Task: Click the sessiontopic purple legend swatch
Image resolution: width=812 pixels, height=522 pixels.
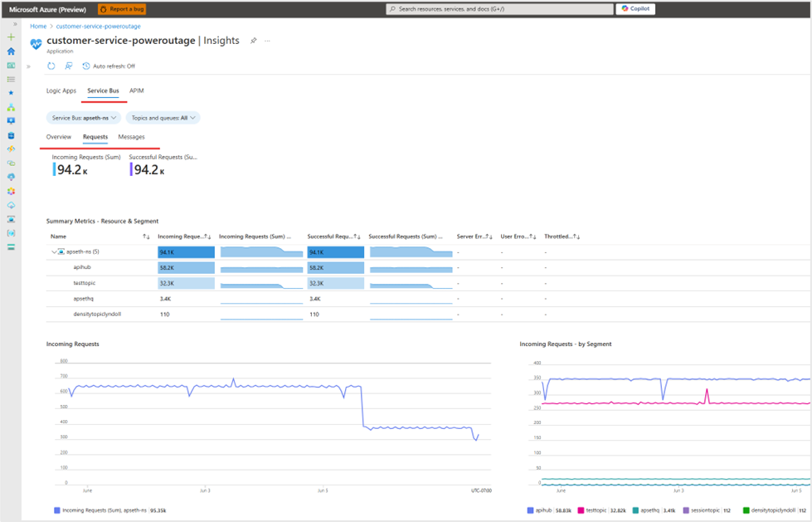Action: 686,510
